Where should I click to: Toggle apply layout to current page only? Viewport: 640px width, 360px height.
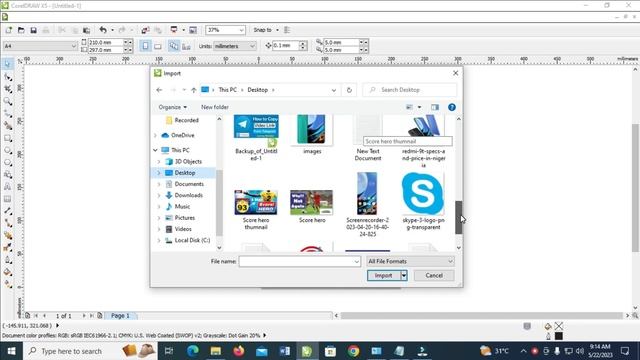pyautogui.click(x=186, y=46)
